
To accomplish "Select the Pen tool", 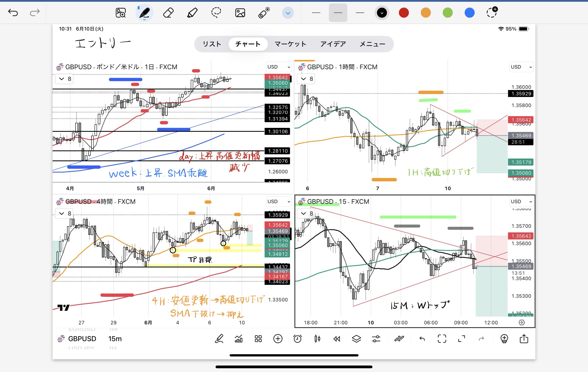I will click(x=144, y=13).
